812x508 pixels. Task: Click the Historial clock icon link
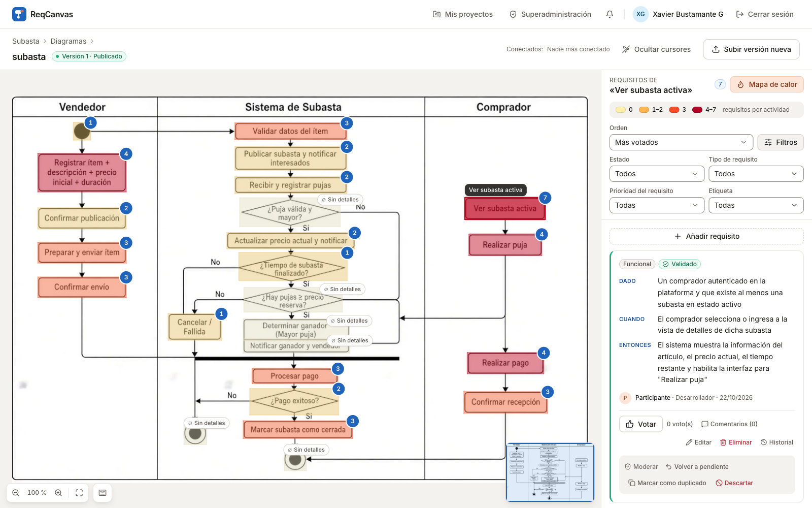[x=776, y=442]
